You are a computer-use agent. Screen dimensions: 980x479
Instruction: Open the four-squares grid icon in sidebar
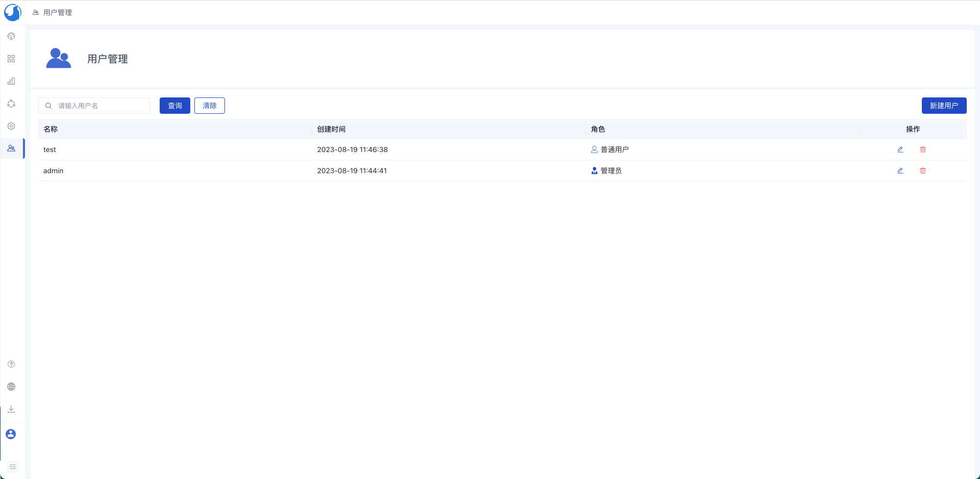click(11, 59)
